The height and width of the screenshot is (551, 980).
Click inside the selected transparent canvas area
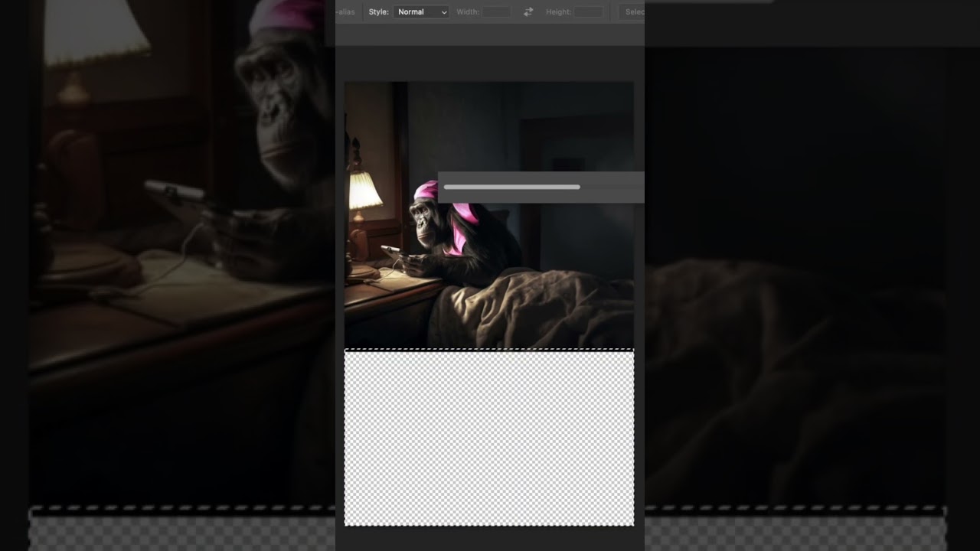[488, 438]
